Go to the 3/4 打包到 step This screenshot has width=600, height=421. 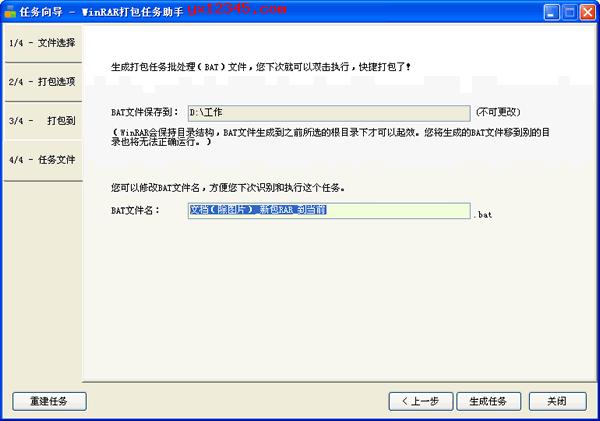[x=42, y=121]
